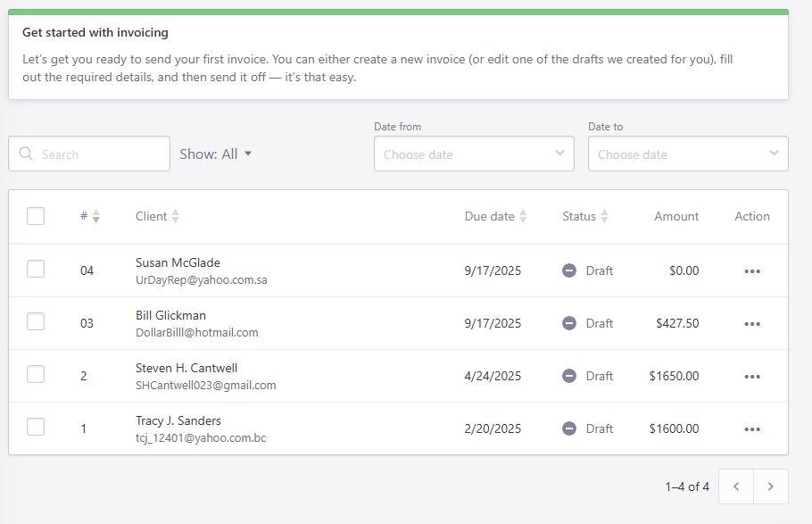This screenshot has height=524, width=812.
Task: Select invoice 03 checkbox
Action: 36,322
